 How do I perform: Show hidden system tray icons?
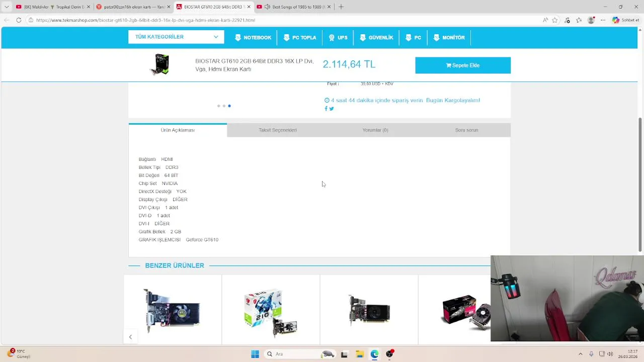(x=580, y=354)
